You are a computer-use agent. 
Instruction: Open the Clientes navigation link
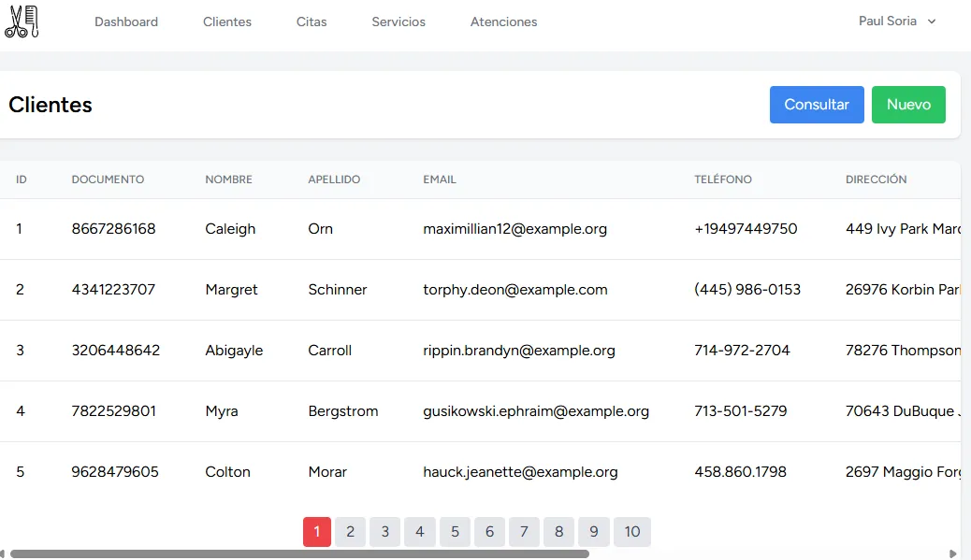(x=227, y=22)
